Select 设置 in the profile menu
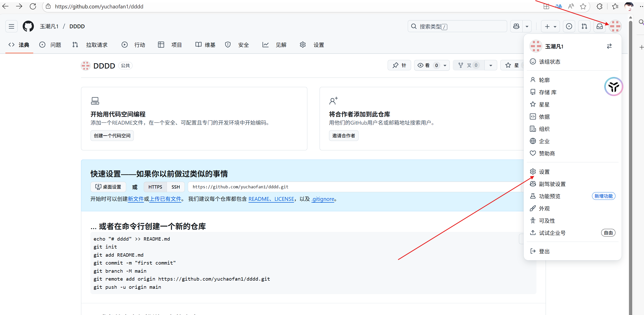The image size is (644, 315). click(544, 172)
